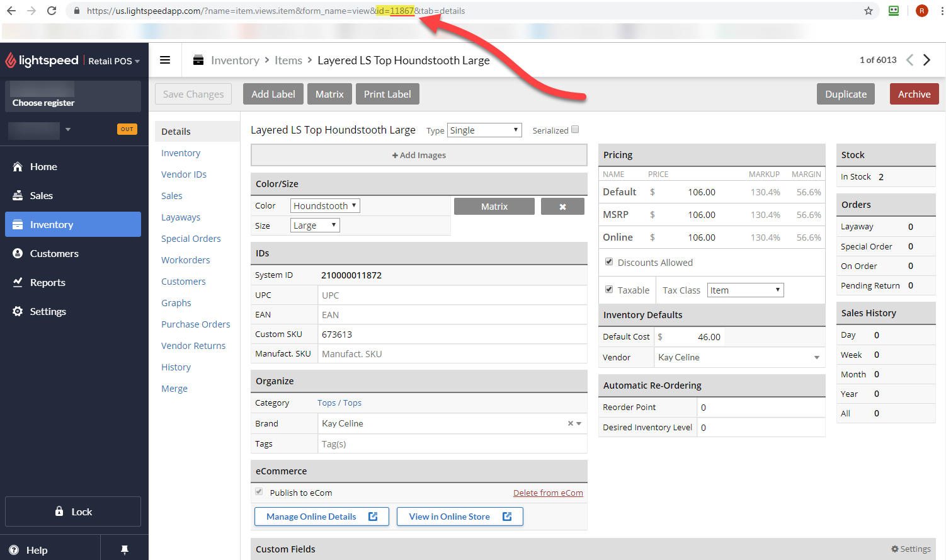Click the browser back arrow
The image size is (946, 560).
click(x=11, y=11)
